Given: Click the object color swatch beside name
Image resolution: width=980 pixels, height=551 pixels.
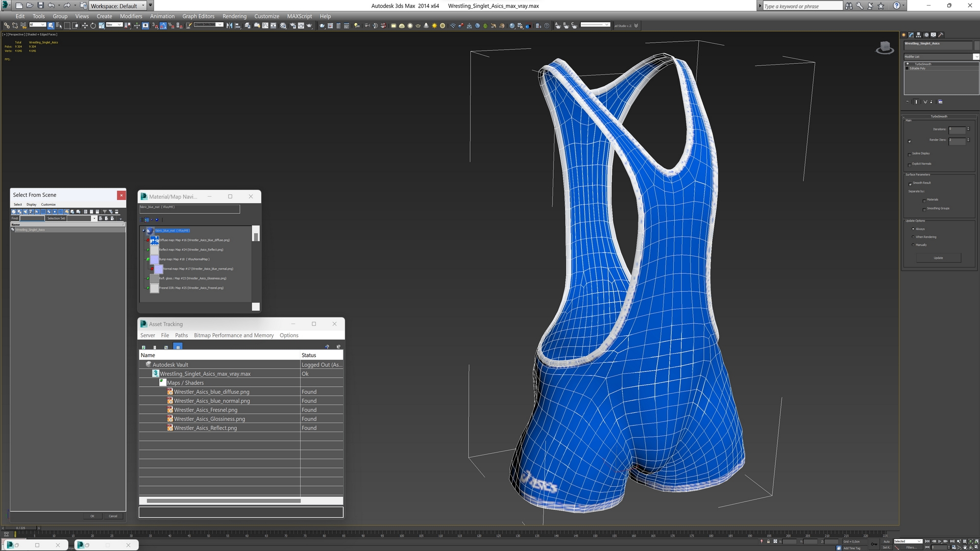Looking at the screenshot, I should (976, 44).
